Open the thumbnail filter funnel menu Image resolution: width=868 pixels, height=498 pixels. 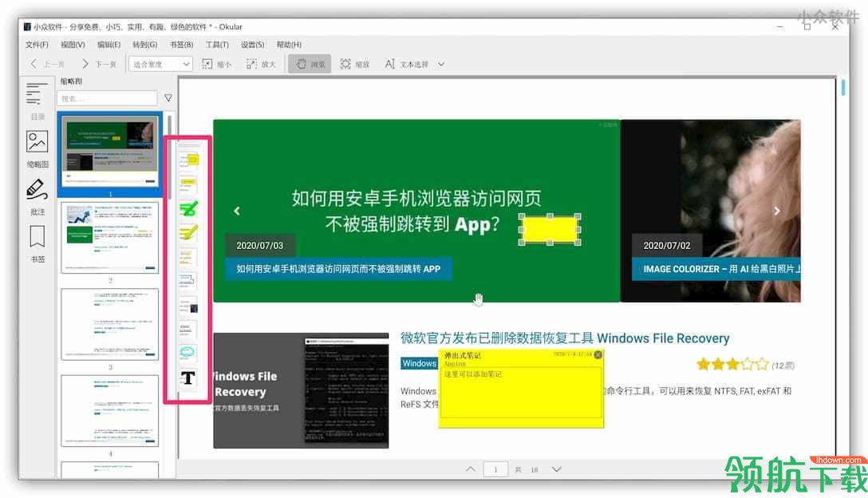coord(168,98)
